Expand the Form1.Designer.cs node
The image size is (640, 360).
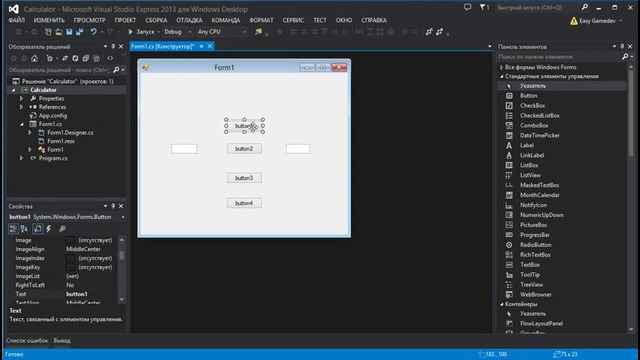(30, 133)
